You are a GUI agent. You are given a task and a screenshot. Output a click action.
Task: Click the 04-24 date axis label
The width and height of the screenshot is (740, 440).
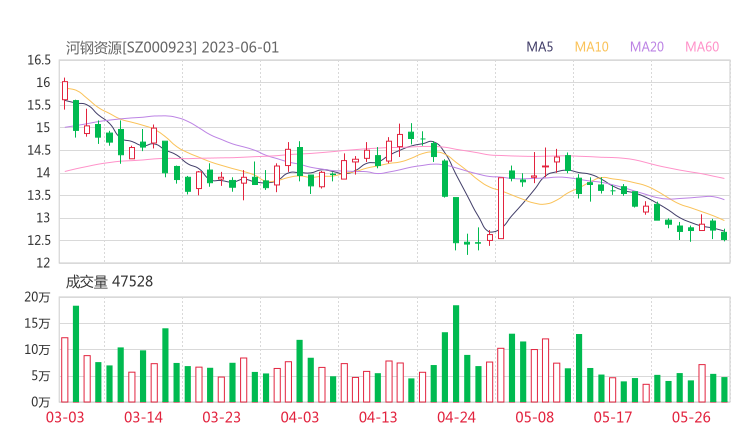pos(456,417)
